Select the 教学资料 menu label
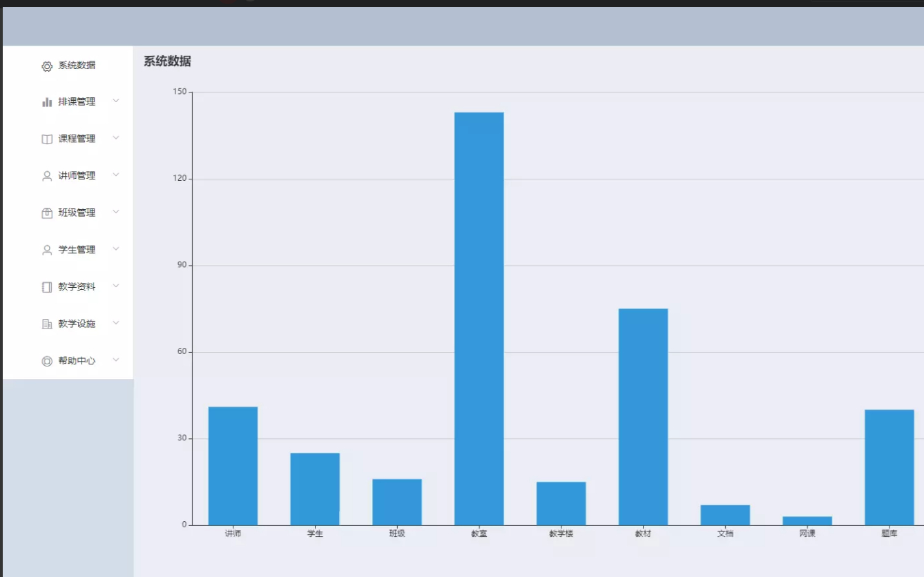 77,286
